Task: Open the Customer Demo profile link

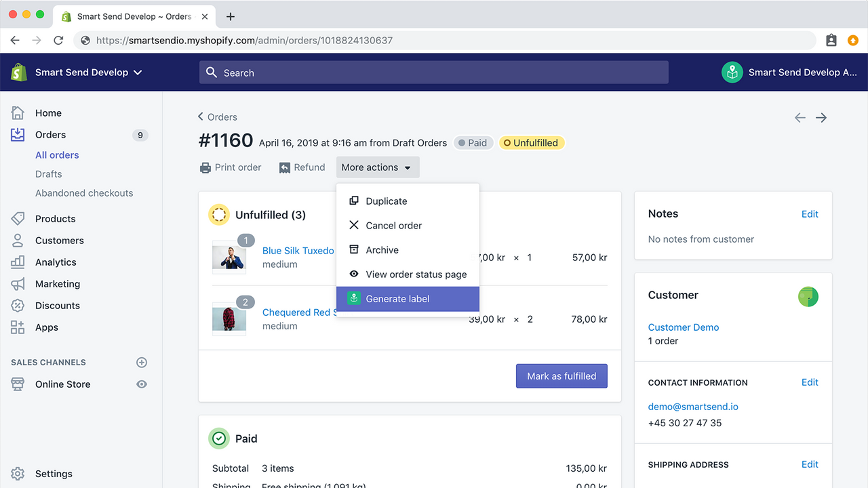Action: pos(683,327)
